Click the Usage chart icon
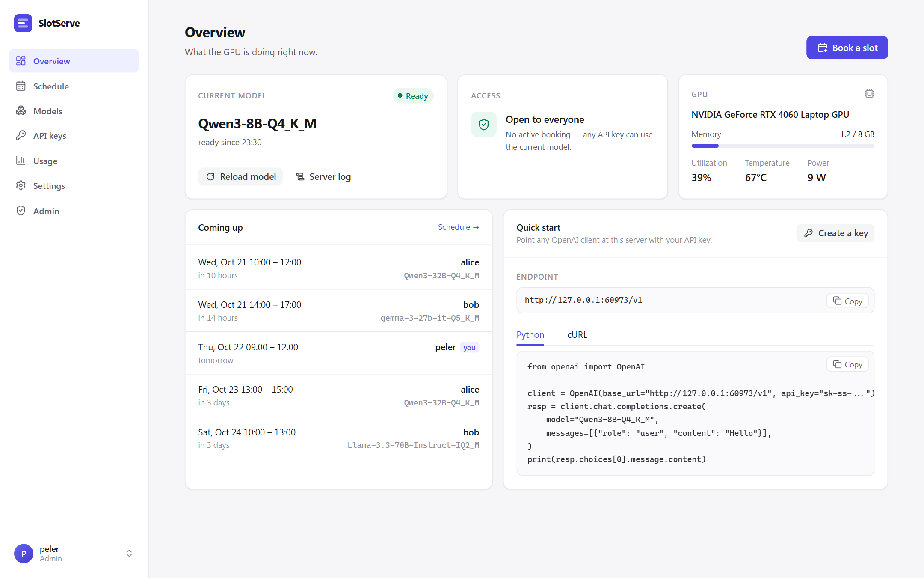The image size is (924, 578). click(x=21, y=161)
